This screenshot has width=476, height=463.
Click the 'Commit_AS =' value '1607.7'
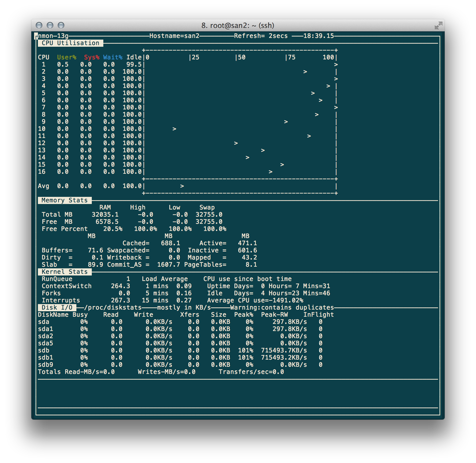click(x=168, y=264)
